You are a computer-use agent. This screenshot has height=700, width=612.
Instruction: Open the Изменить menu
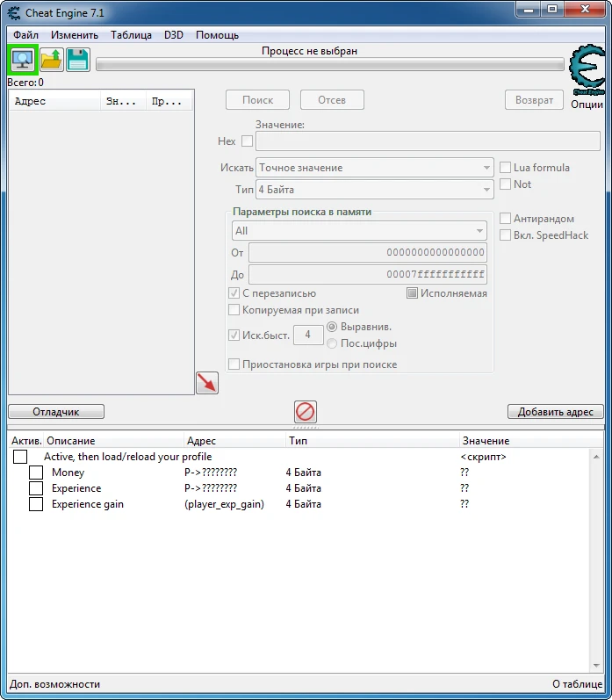(x=74, y=35)
